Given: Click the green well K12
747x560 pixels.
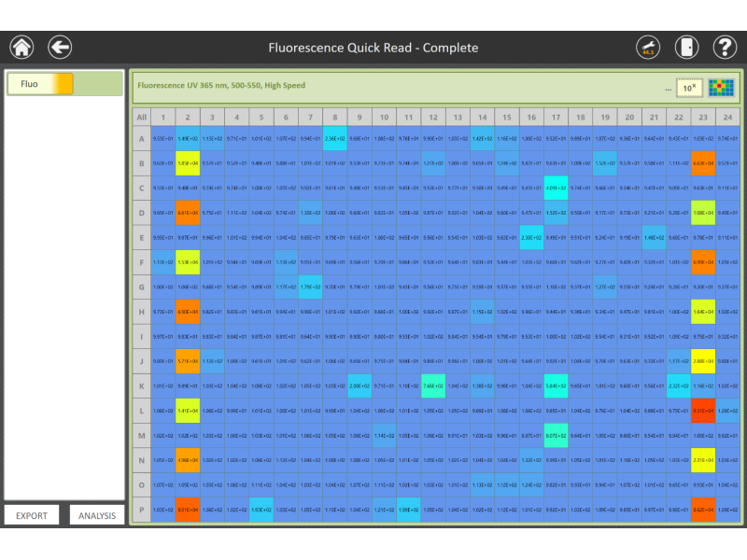Looking at the screenshot, I should tap(432, 385).
